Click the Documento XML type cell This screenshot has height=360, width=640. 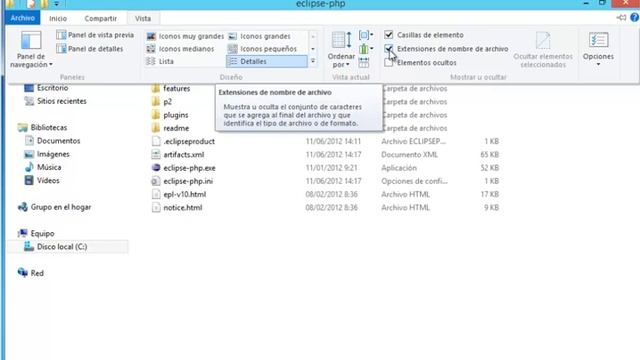409,155
